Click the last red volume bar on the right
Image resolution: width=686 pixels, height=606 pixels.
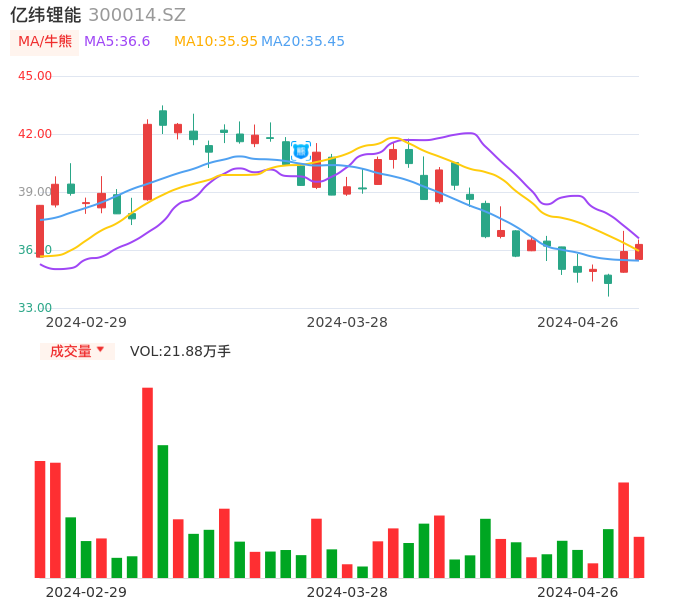[x=639, y=557]
